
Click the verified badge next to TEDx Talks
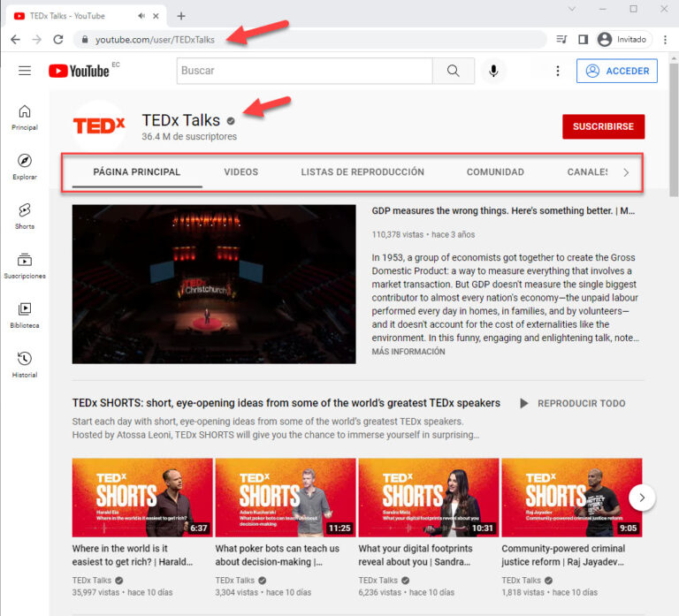point(231,121)
